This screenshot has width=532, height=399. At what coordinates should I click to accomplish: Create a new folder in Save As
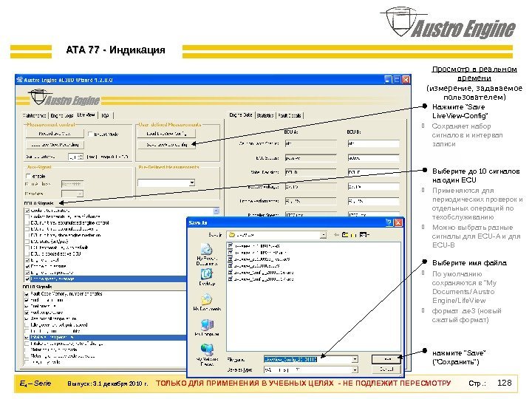(x=354, y=235)
